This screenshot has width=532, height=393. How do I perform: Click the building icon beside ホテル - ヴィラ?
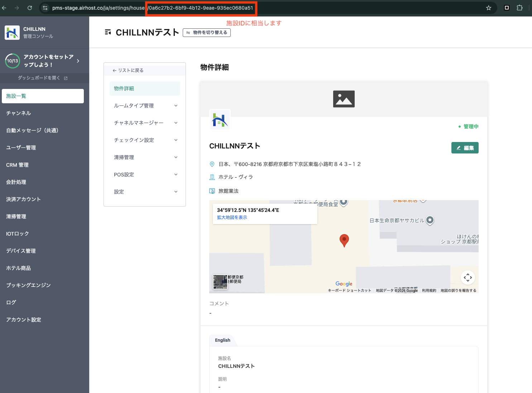click(212, 177)
